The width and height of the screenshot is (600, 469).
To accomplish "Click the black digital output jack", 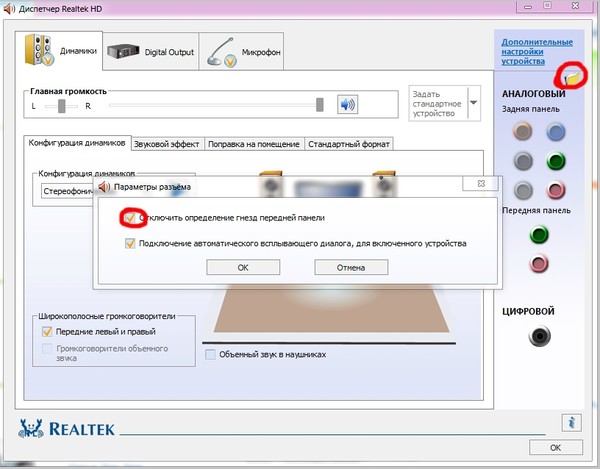I will click(540, 336).
